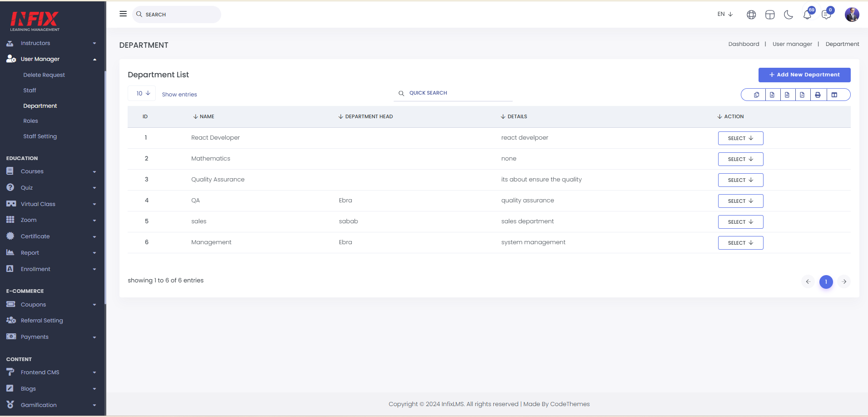Open column visibility options
The image size is (868, 417).
point(834,95)
